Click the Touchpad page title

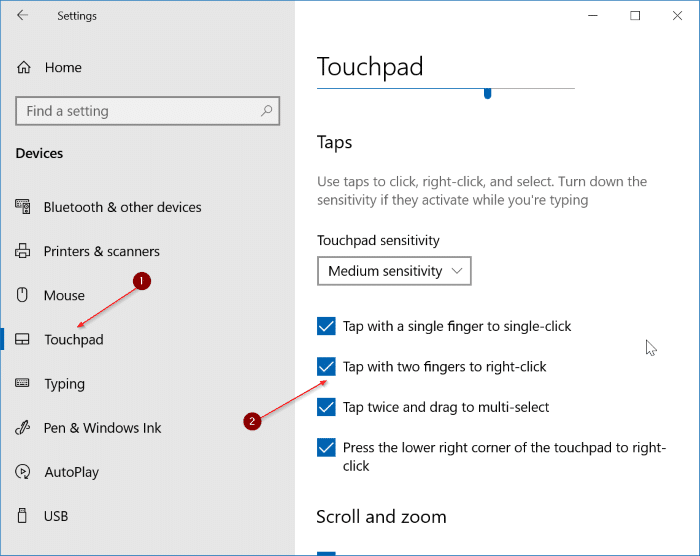(370, 67)
